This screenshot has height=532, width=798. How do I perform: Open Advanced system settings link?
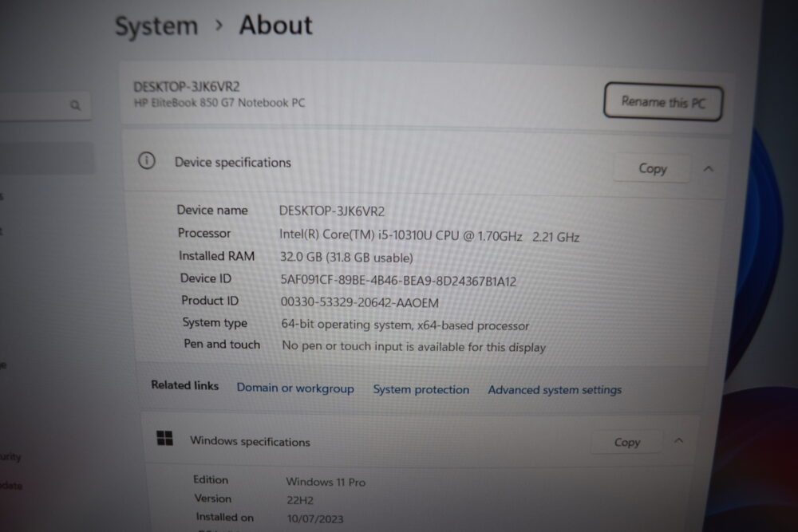coord(555,390)
